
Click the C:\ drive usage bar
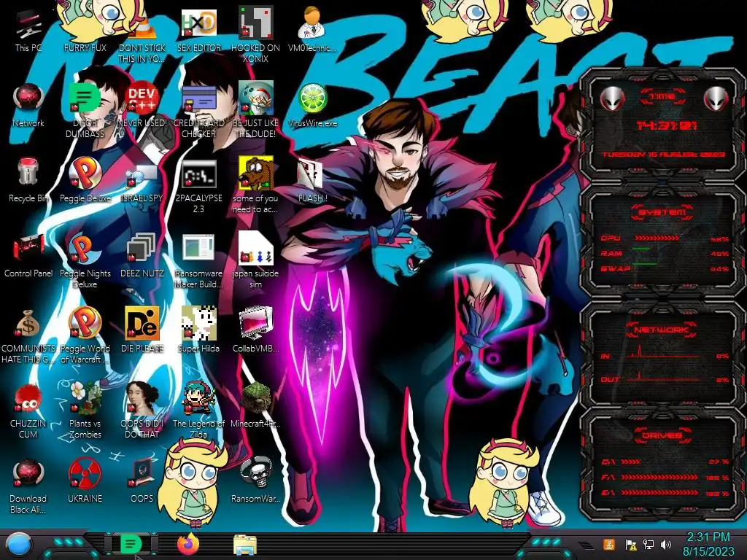coord(631,462)
